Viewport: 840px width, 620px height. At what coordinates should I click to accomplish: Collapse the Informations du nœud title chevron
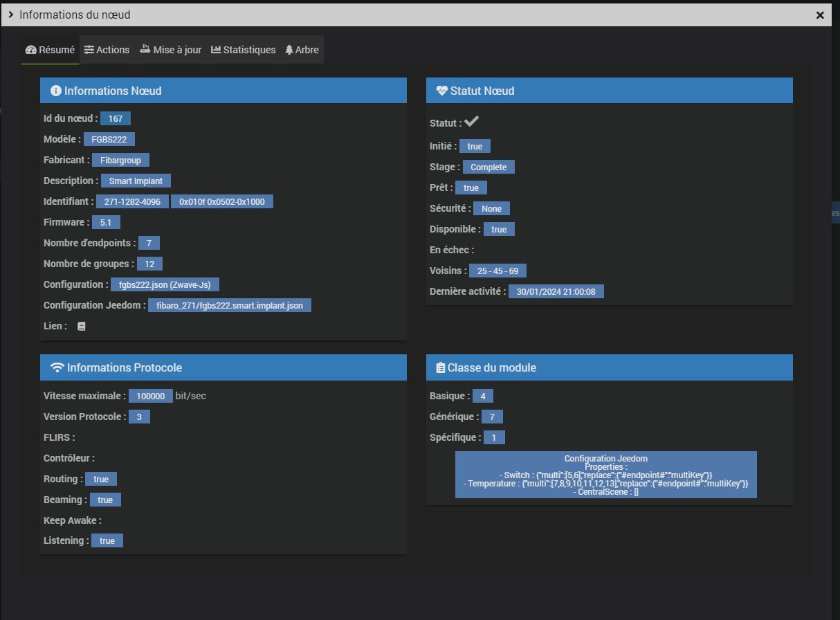tap(10, 15)
